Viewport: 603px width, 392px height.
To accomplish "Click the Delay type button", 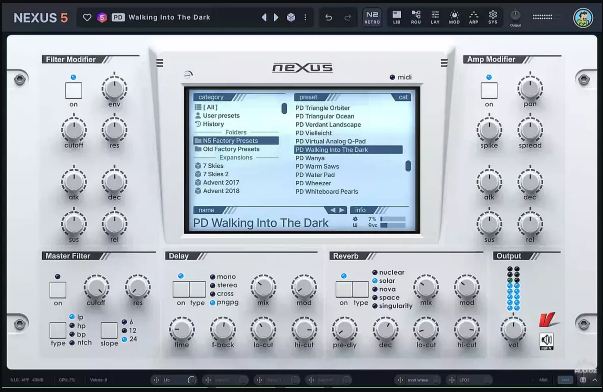I will [198, 290].
